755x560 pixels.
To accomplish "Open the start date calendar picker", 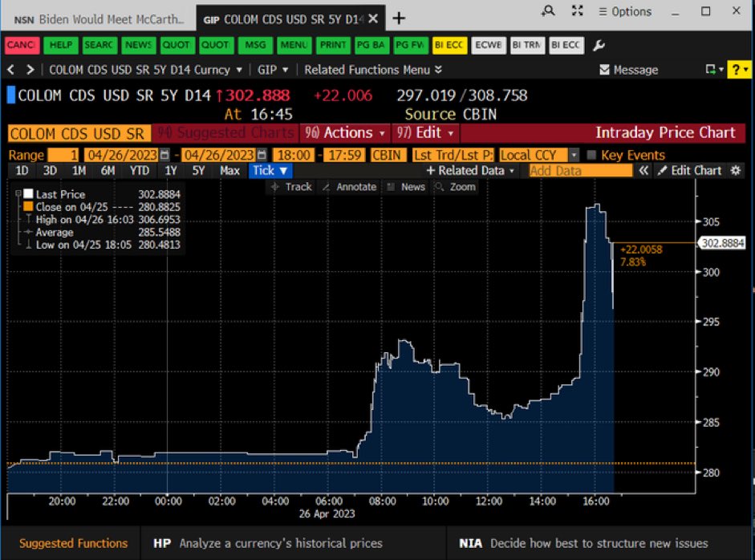I will pyautogui.click(x=164, y=155).
